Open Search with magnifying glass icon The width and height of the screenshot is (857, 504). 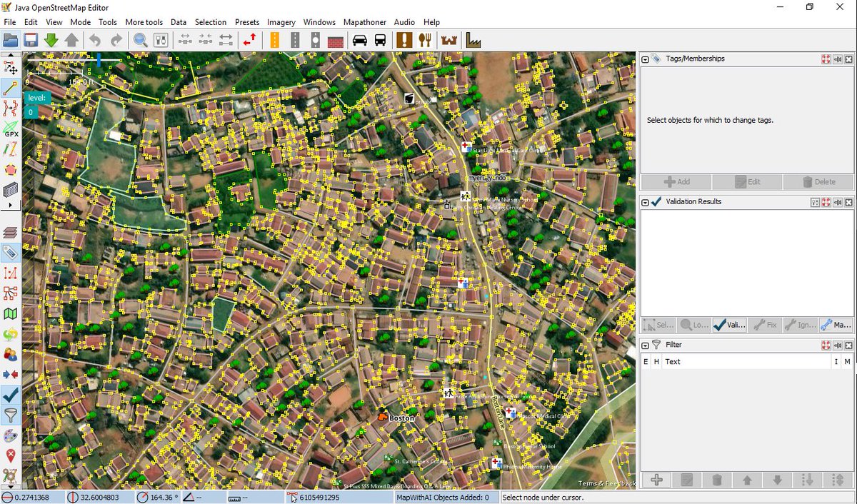[x=140, y=40]
